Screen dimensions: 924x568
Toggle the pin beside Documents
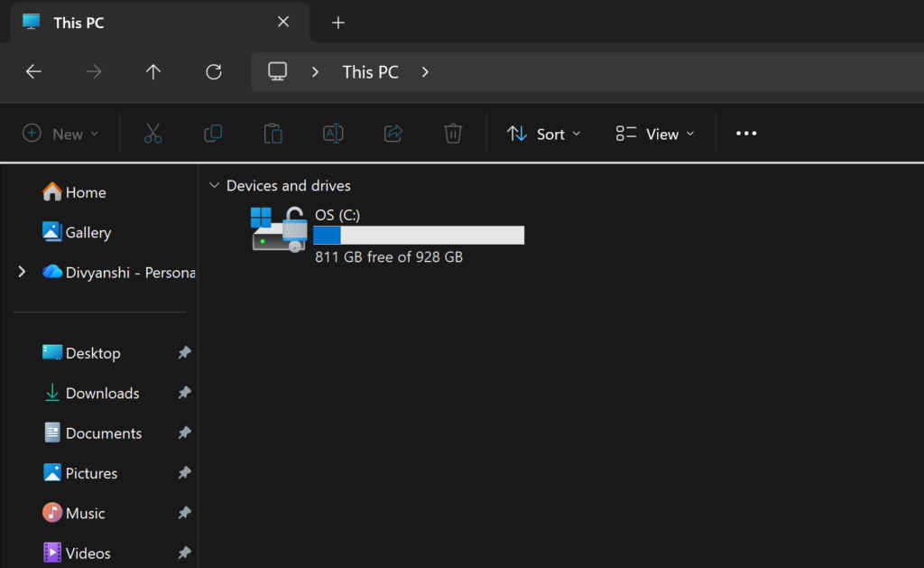click(184, 433)
